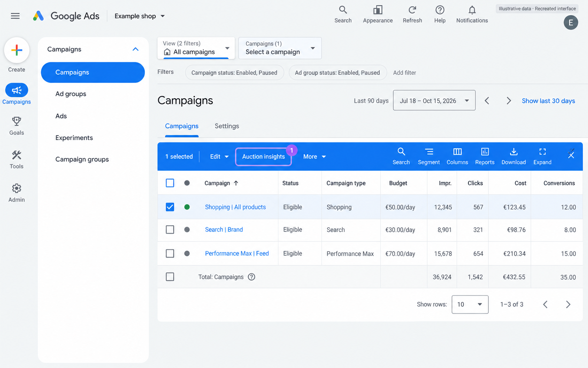The height and width of the screenshot is (368, 588).
Task: Download the campaigns table
Action: coord(513,156)
